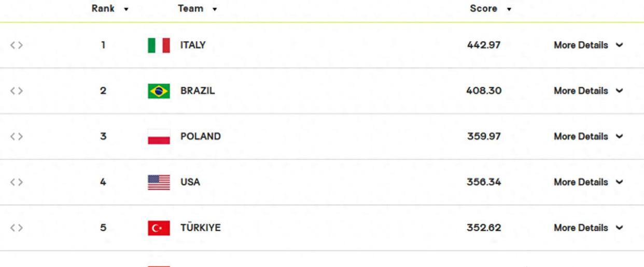
Task: Select the USA score value 356.34
Action: click(x=484, y=182)
